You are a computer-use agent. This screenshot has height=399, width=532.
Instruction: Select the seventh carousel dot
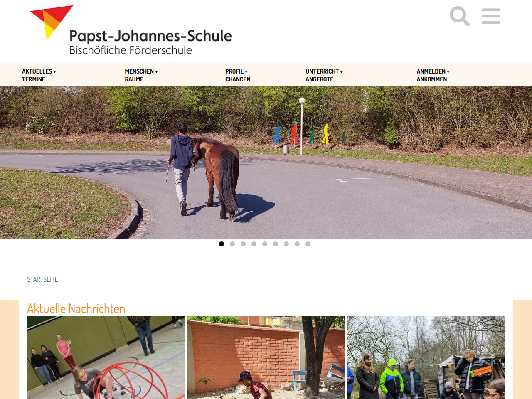click(286, 244)
